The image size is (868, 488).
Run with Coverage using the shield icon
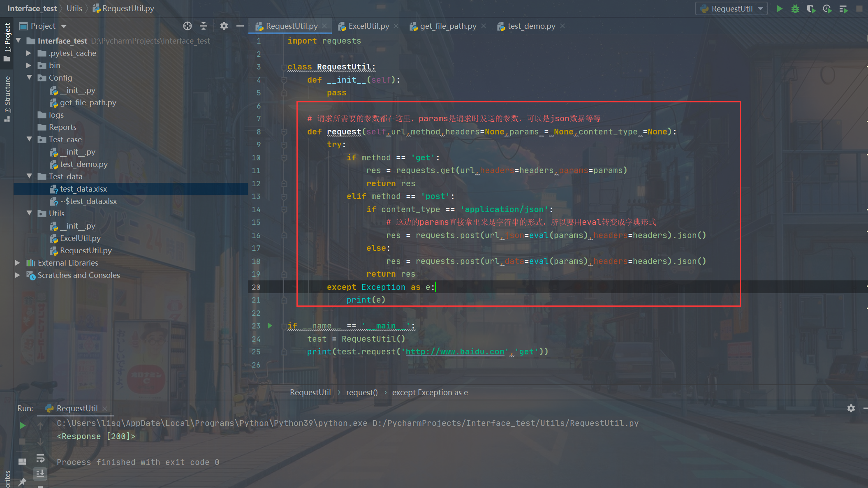tap(811, 9)
